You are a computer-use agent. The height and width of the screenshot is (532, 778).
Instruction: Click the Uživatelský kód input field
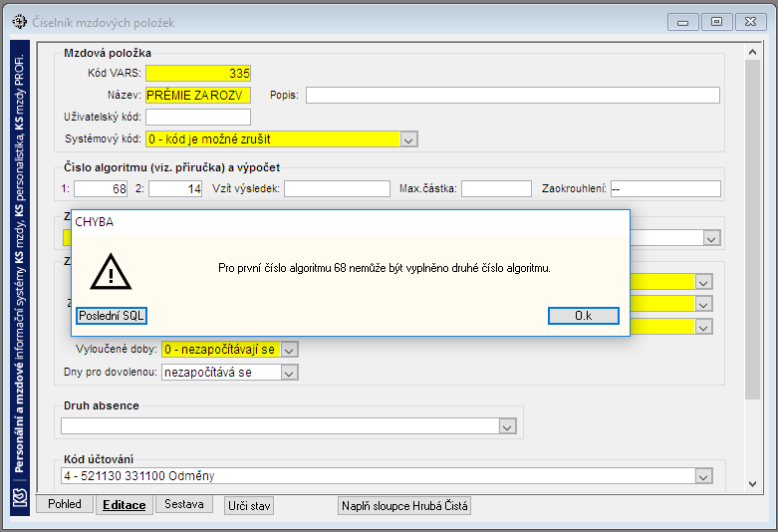click(x=198, y=118)
